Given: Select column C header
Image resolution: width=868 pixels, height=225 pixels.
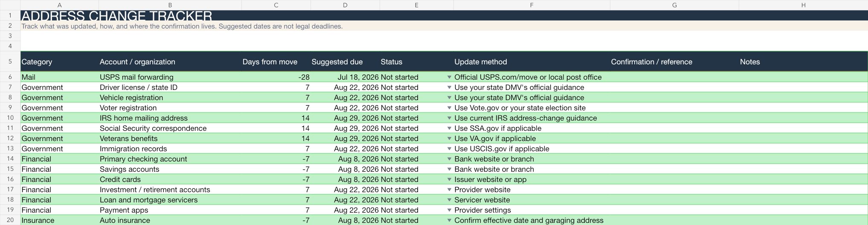Looking at the screenshot, I should [276, 5].
